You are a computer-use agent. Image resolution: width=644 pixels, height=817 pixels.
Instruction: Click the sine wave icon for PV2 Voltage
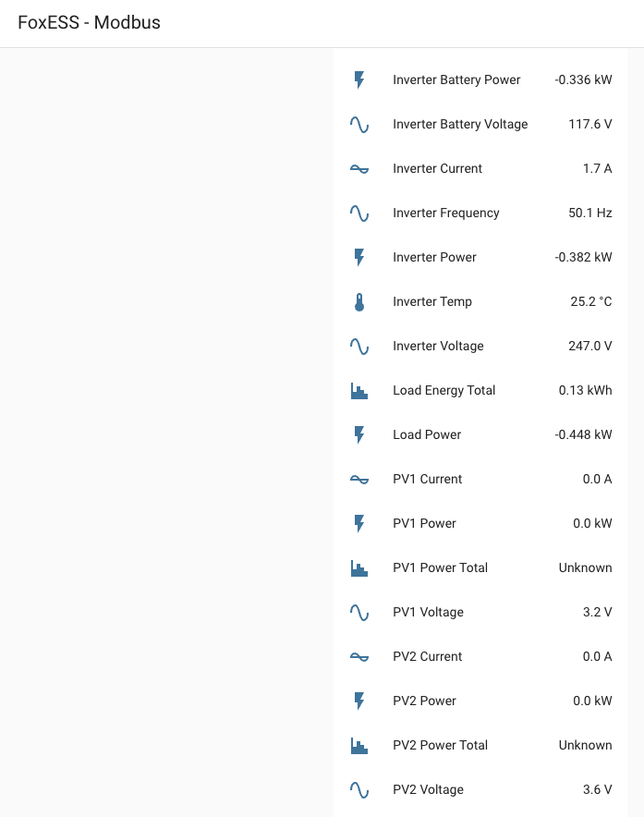pos(359,789)
